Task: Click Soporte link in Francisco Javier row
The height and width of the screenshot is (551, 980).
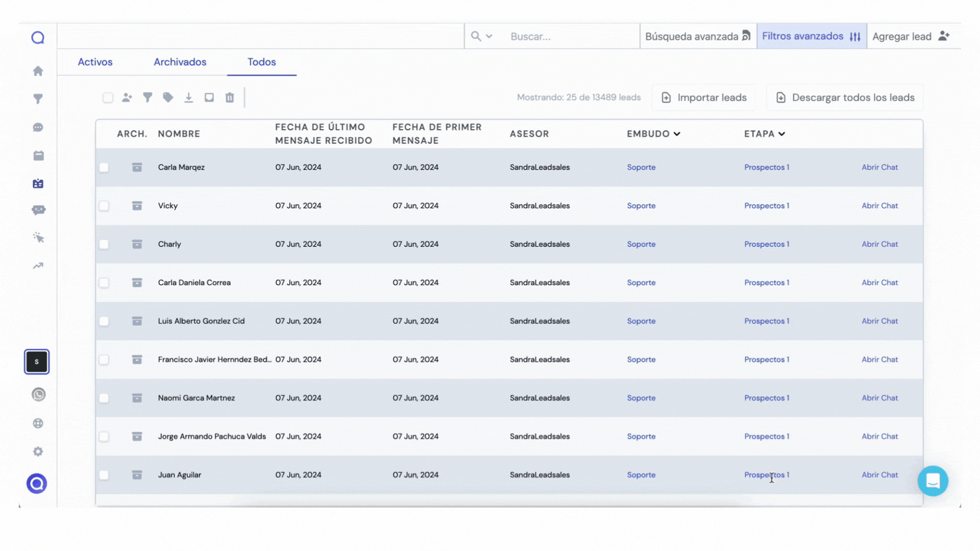Action: 641,360
